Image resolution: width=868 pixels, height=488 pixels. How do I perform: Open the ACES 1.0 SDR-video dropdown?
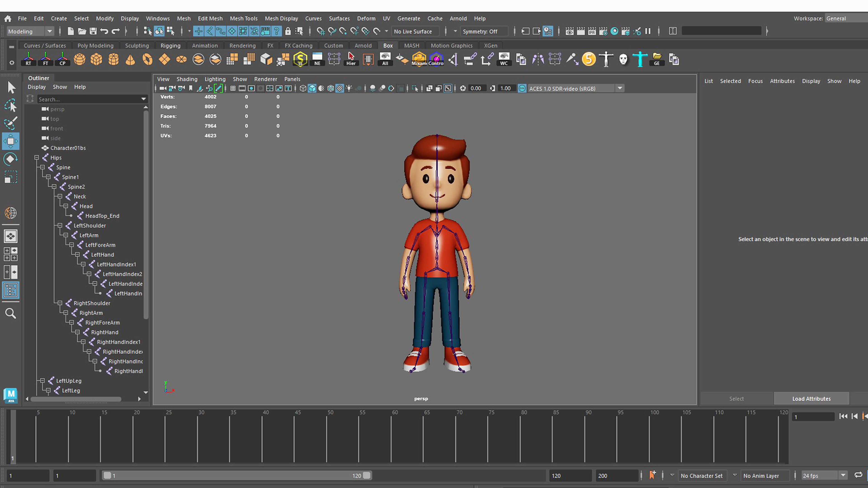point(576,88)
